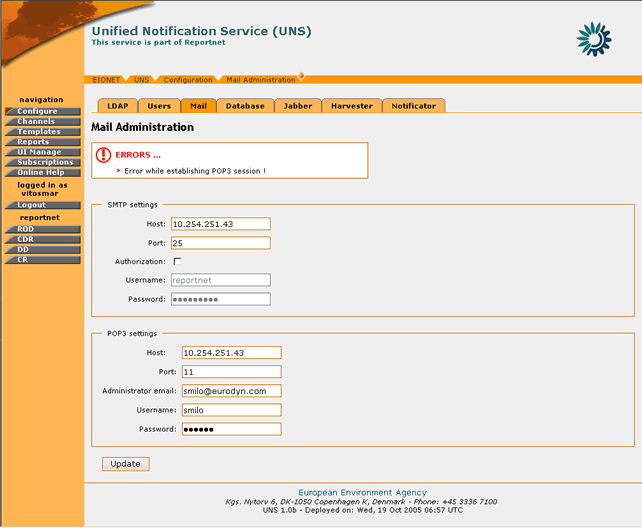642x528 pixels.
Task: Click the Logout link
Action: pos(43,205)
